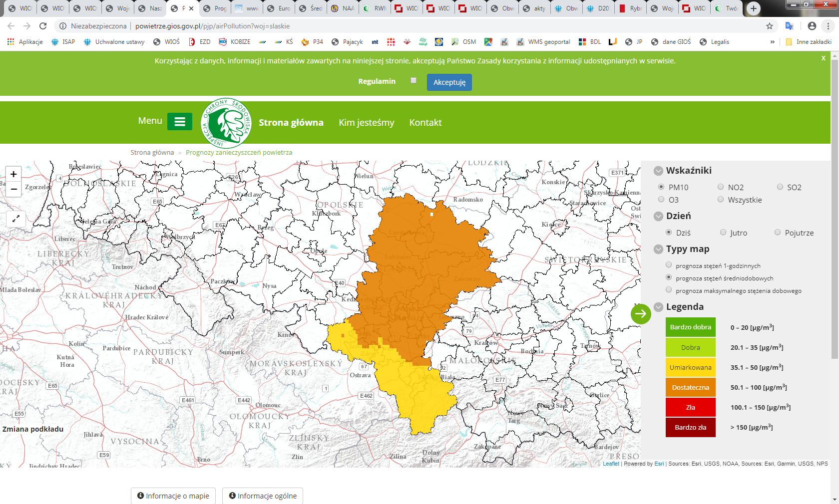The image size is (839, 504).
Task: Collapse the Typy map section
Action: [659, 249]
